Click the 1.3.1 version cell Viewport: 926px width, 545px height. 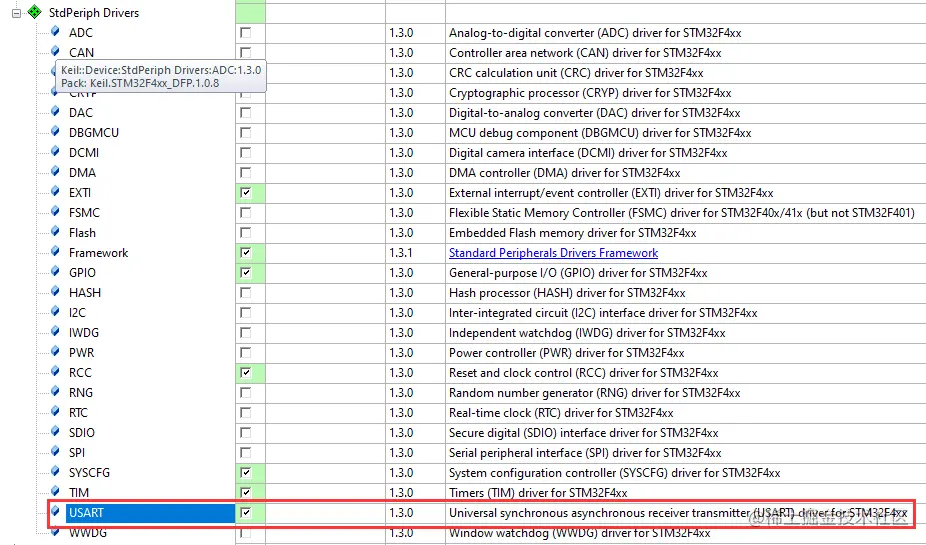(x=401, y=253)
